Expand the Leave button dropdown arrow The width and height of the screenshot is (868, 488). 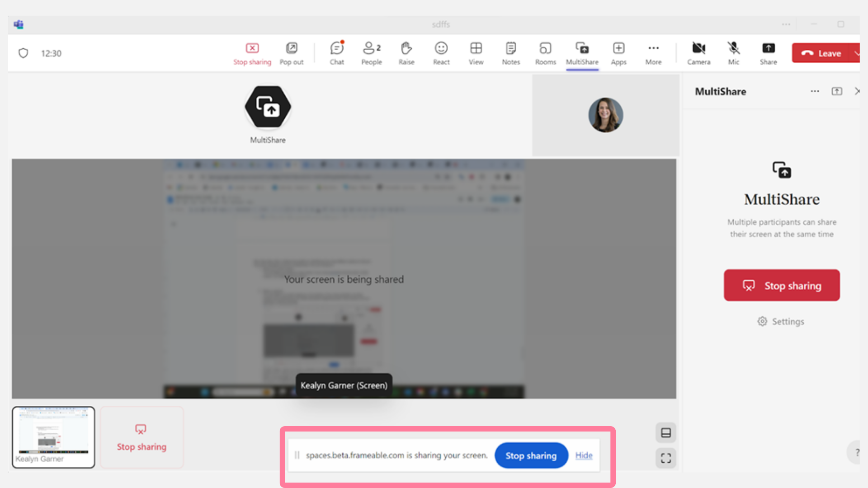(856, 53)
